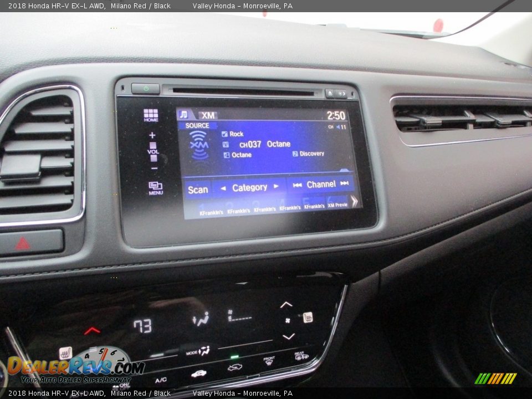The image size is (532, 399).
Task: Tap the Category label
Action: [249, 187]
